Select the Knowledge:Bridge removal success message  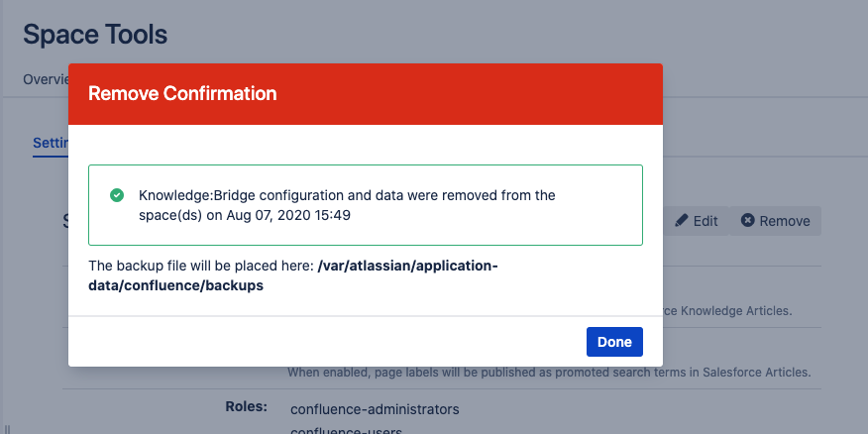347,204
